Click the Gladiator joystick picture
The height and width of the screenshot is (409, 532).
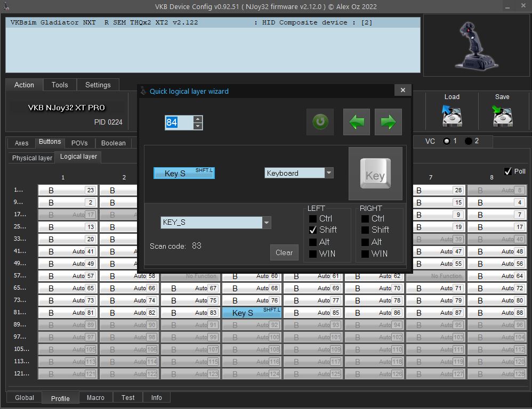pos(477,46)
